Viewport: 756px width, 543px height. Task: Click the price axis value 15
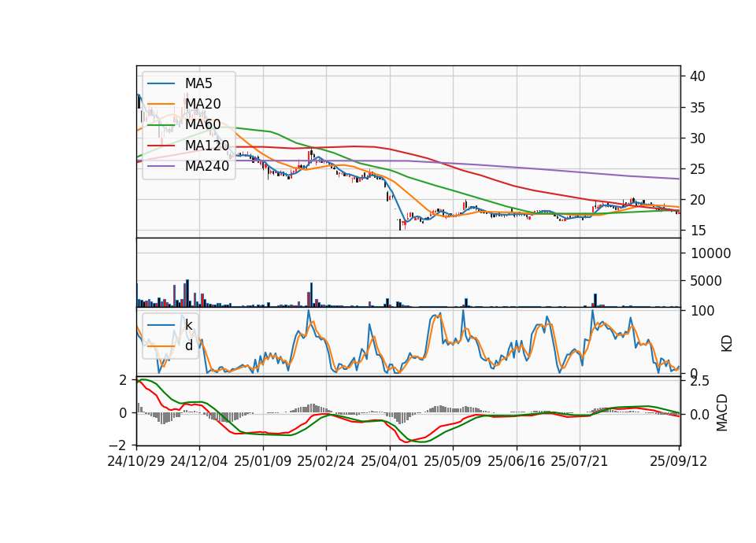click(x=698, y=231)
